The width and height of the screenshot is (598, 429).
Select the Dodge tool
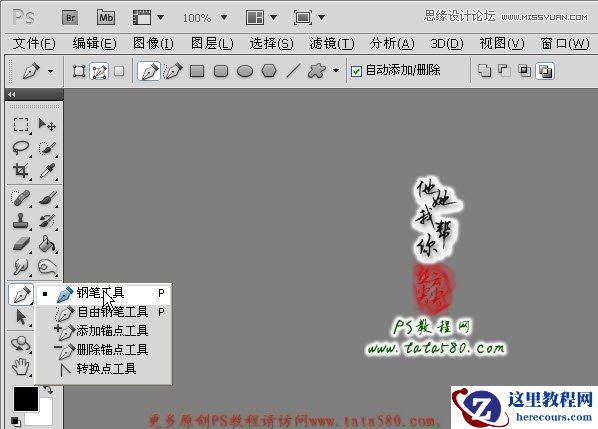47,267
